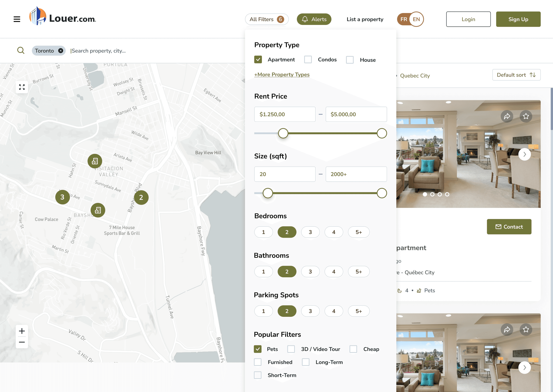Zoom out on the map

(x=22, y=342)
